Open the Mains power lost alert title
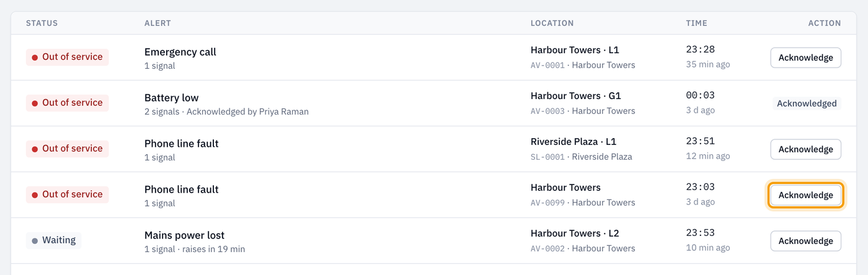 184,235
